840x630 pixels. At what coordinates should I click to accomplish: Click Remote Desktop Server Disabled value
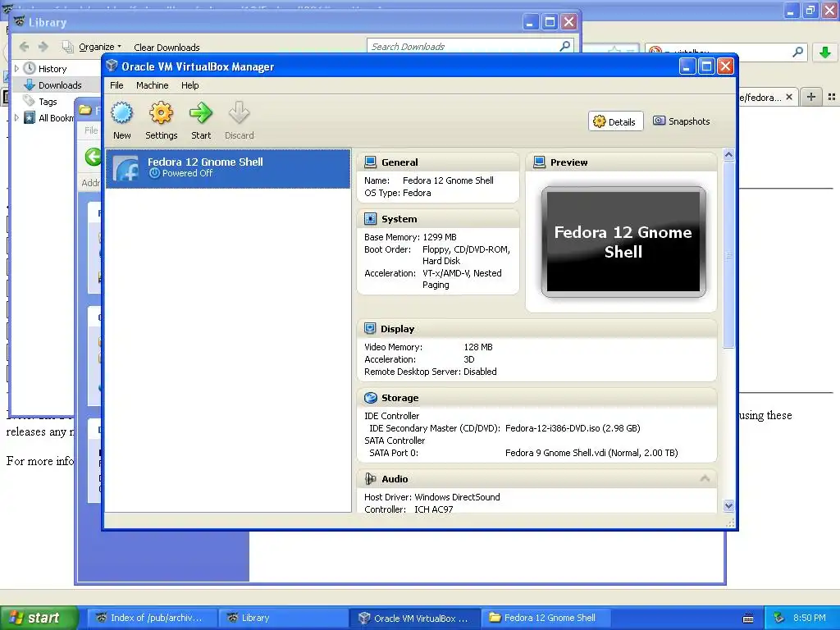(480, 372)
